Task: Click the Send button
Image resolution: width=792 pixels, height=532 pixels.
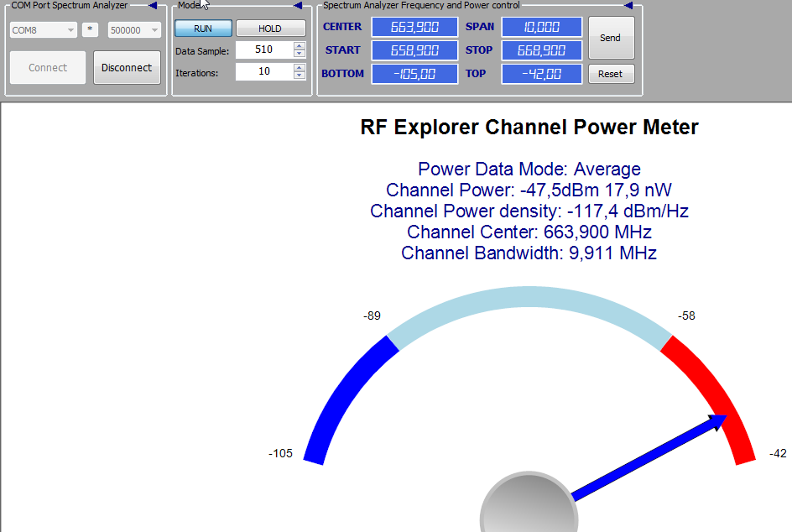Action: [x=611, y=38]
